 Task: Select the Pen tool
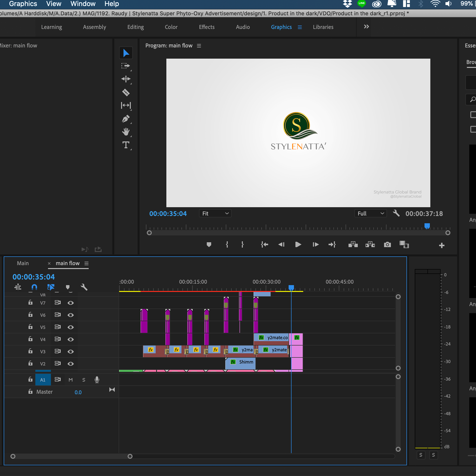coord(126,119)
